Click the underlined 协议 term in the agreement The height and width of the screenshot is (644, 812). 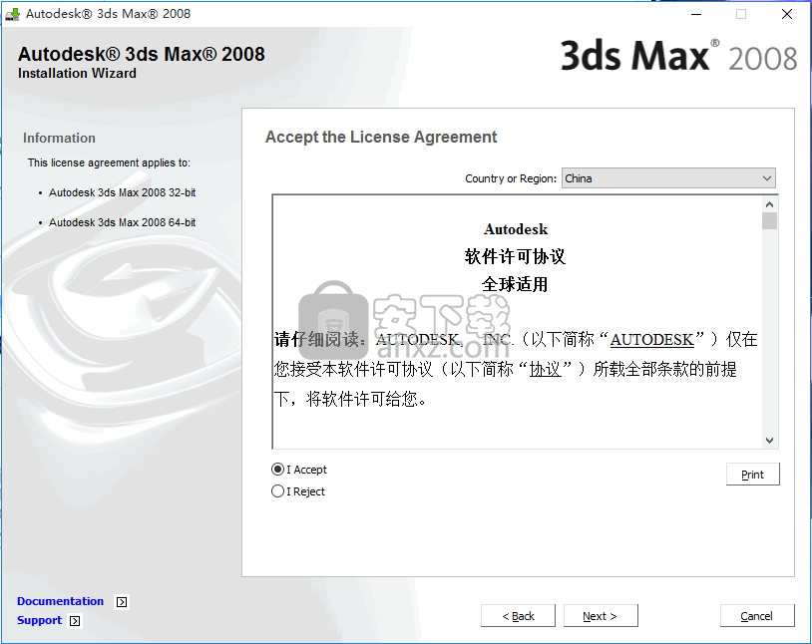546,369
